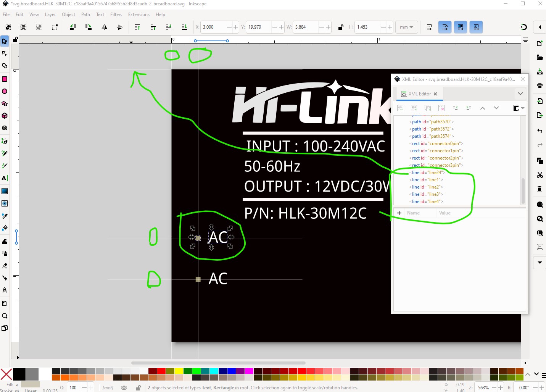Select the Node edit tool
Image resolution: width=546 pixels, height=392 pixels.
coord(5,53)
